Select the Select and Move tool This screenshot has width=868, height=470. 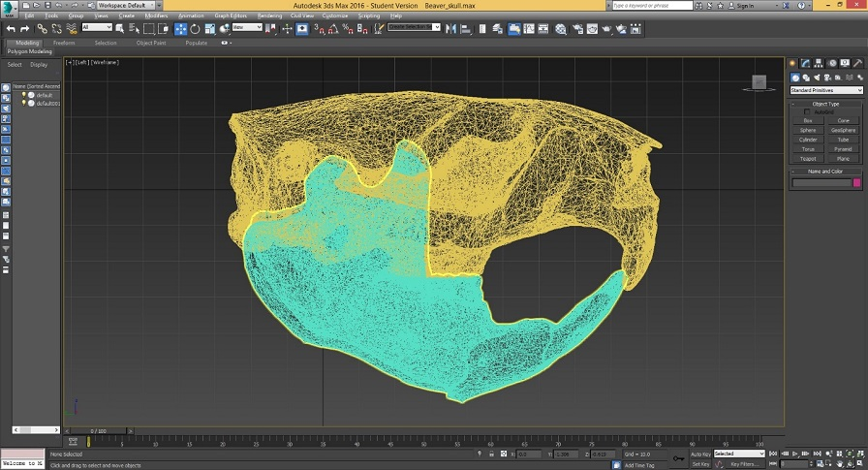pyautogui.click(x=181, y=28)
